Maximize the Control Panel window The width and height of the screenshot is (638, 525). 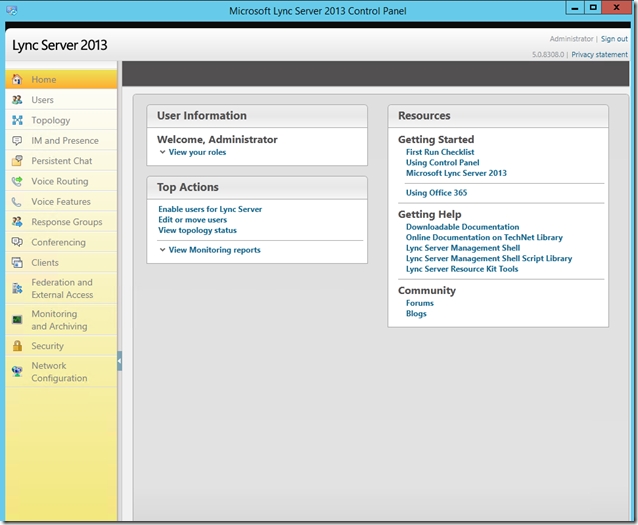pyautogui.click(x=593, y=8)
